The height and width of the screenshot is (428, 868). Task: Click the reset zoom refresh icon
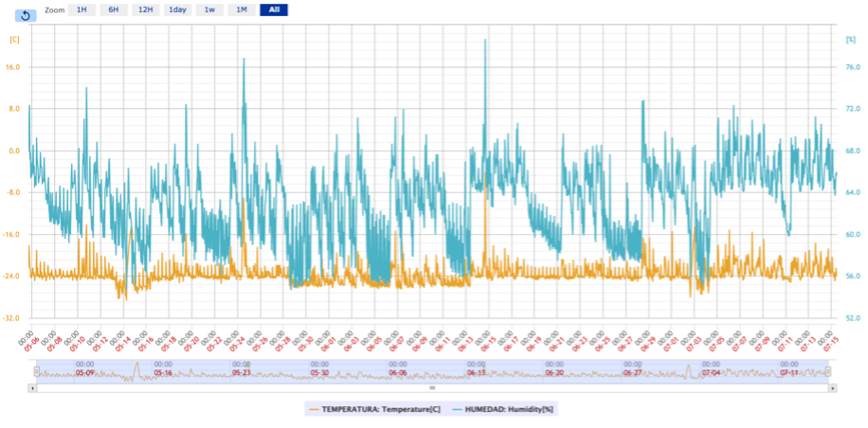click(26, 15)
